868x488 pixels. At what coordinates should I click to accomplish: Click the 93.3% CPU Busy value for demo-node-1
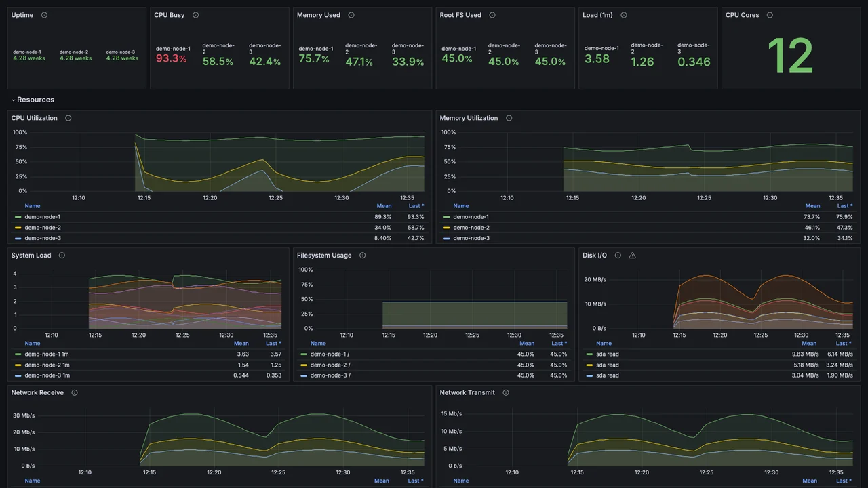pyautogui.click(x=172, y=58)
